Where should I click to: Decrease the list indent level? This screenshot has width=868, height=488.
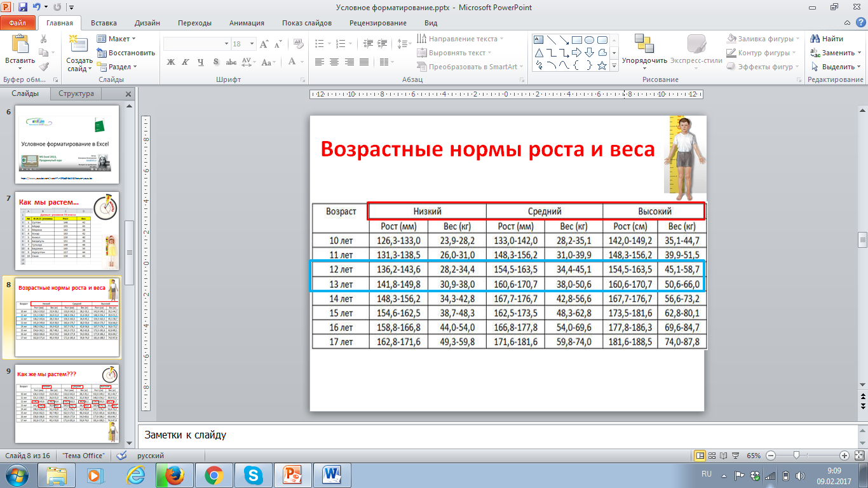point(367,44)
